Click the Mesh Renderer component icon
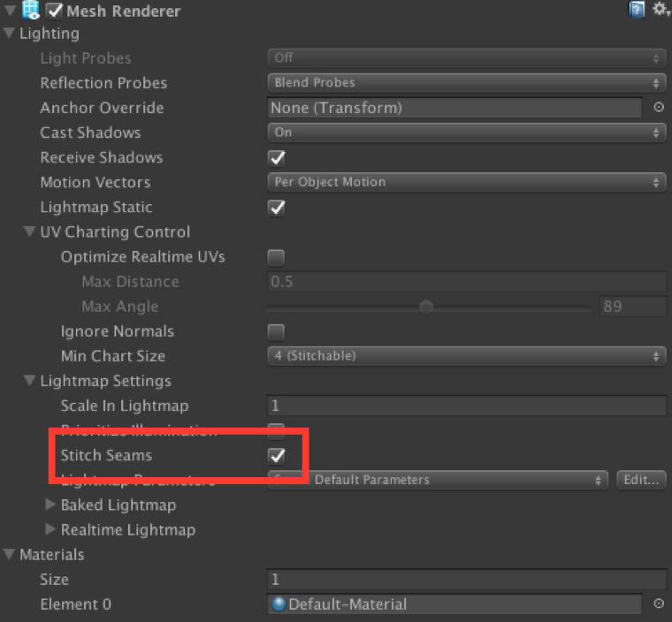This screenshot has height=622, width=672. click(32, 11)
